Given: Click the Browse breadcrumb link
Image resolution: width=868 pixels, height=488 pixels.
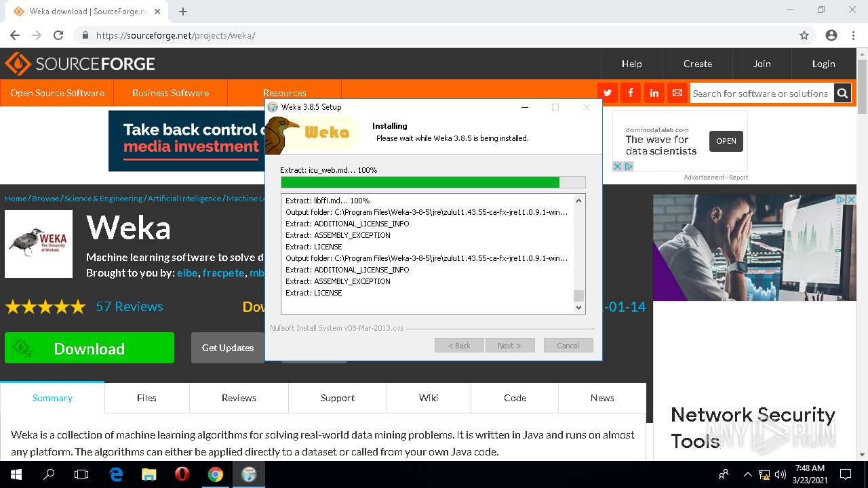Looking at the screenshot, I should [x=45, y=199].
